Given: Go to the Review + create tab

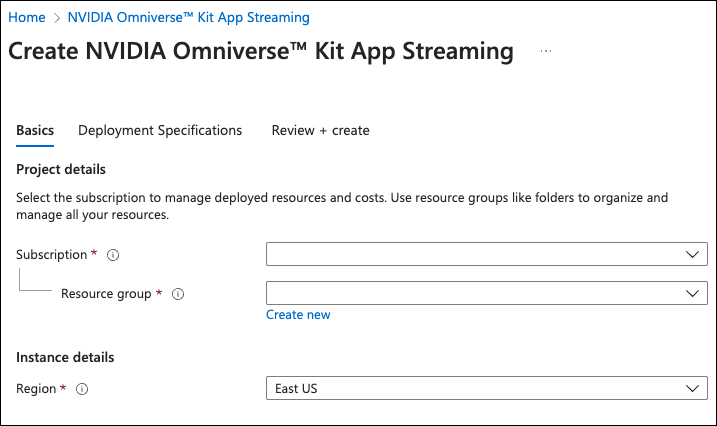Looking at the screenshot, I should tap(321, 131).
